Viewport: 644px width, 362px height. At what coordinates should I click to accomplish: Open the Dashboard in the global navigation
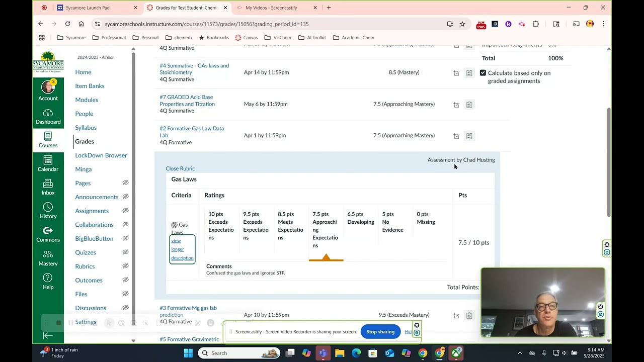[x=48, y=117]
